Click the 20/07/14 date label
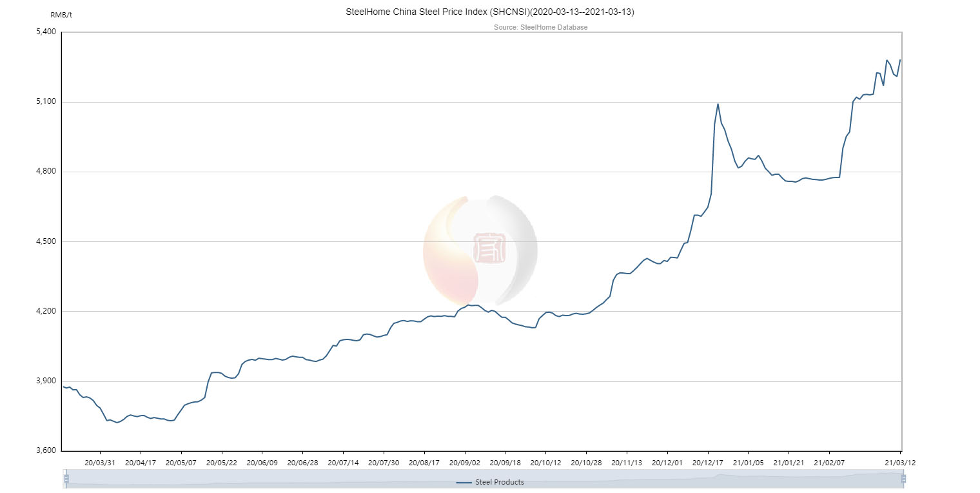The image size is (980, 493). (x=343, y=463)
